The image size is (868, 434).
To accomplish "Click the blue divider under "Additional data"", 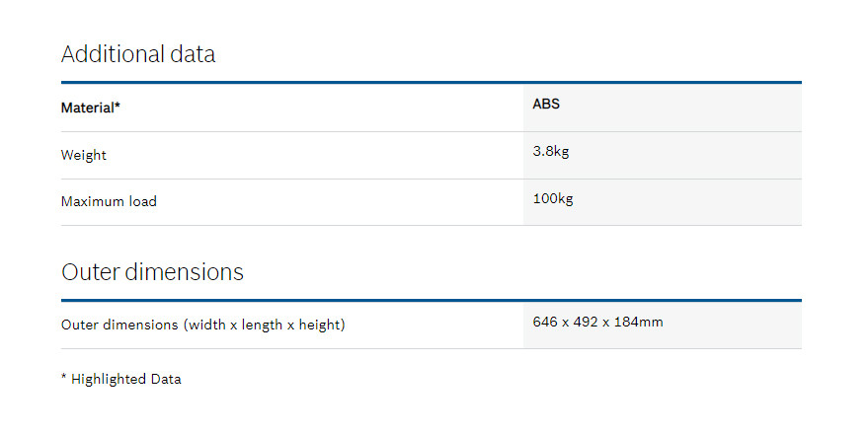I will [431, 82].
